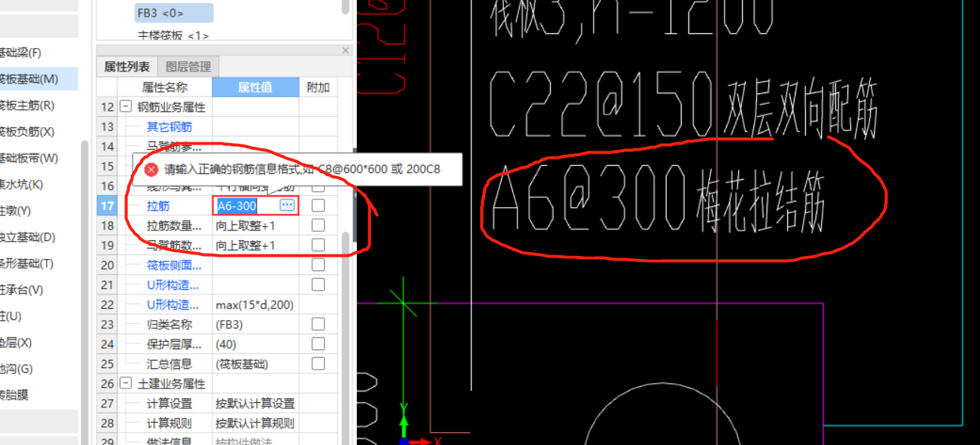Viewport: 980px width, 445px height.
Task: Click the 向上取整+1 value in row 18
Action: click(255, 225)
